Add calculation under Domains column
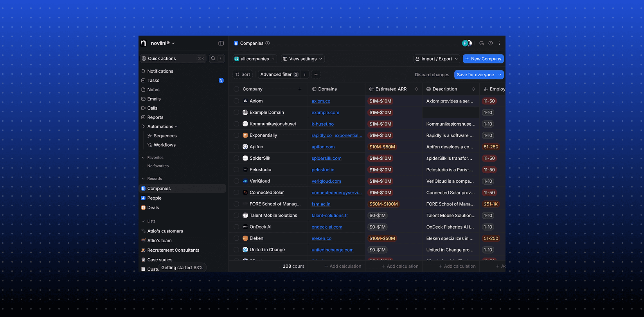This screenshot has width=644, height=317. click(x=343, y=267)
